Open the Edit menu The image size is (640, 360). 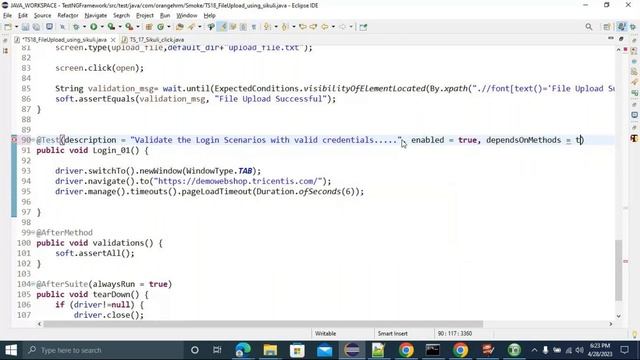tap(23, 16)
